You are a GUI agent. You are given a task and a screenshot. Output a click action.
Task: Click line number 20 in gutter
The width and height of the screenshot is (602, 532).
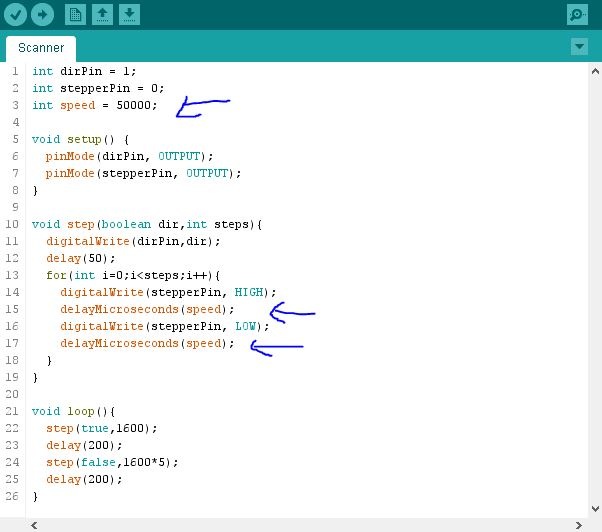[x=12, y=394]
